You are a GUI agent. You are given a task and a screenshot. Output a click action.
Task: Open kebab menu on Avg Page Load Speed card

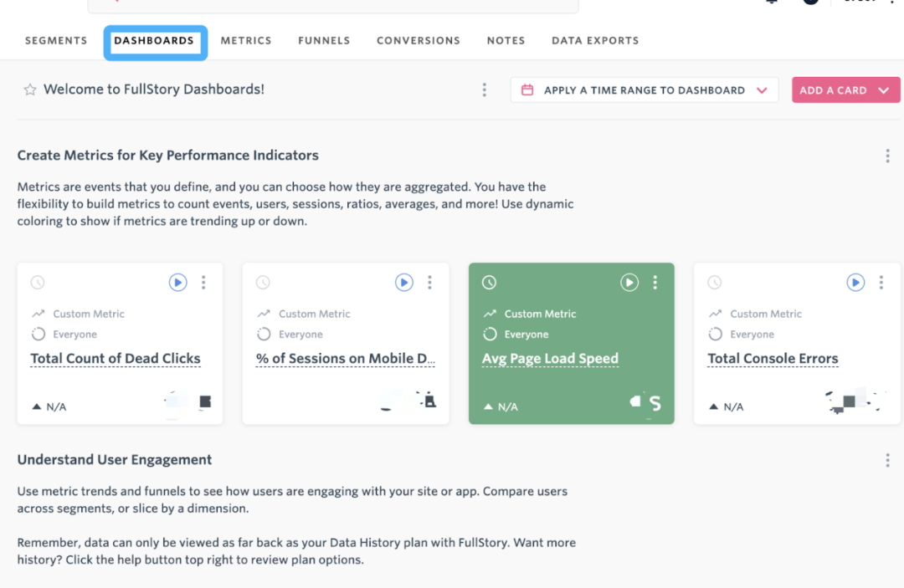(655, 282)
